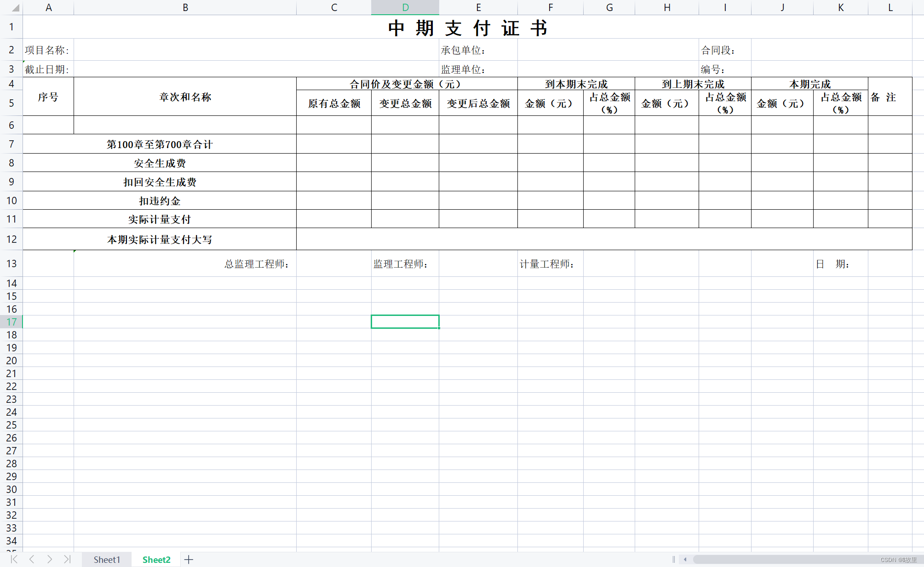Select the active Sheet2 tab
924x567 pixels.
click(x=156, y=560)
